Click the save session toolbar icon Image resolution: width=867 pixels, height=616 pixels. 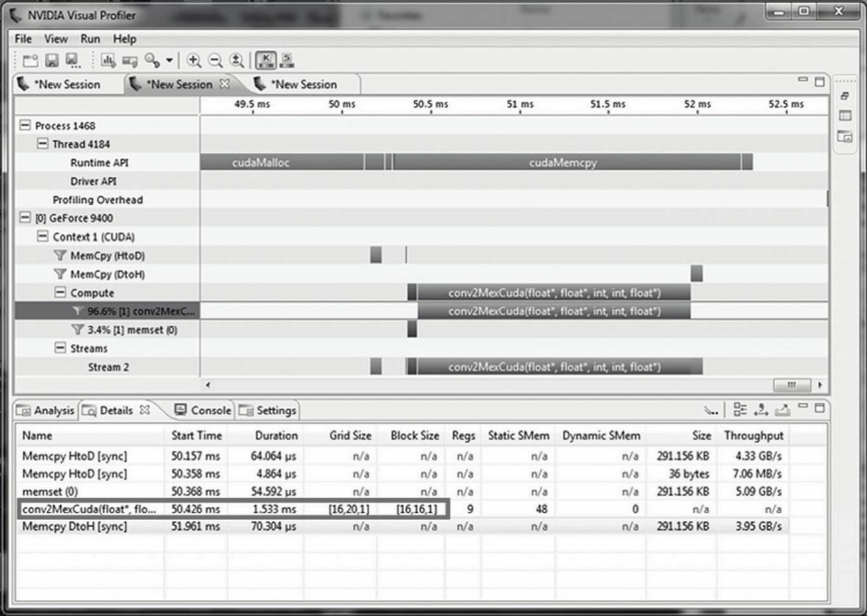(x=52, y=61)
